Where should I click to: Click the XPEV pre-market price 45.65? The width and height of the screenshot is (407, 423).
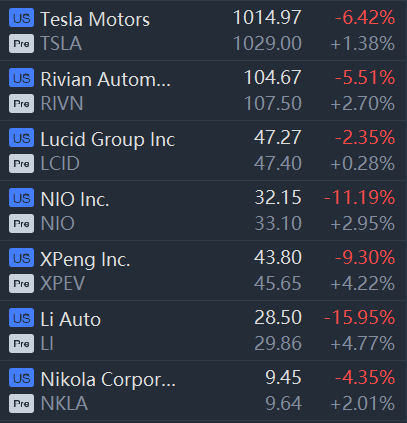coord(278,284)
